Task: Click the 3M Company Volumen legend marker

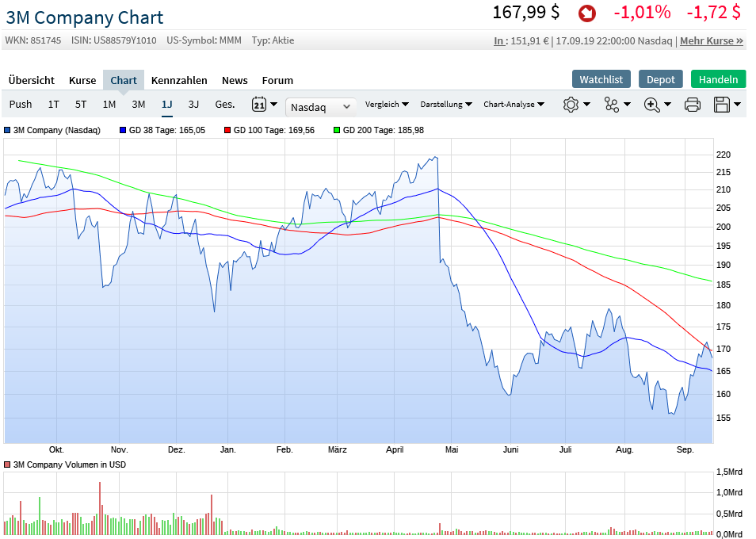Action: pyautogui.click(x=7, y=464)
